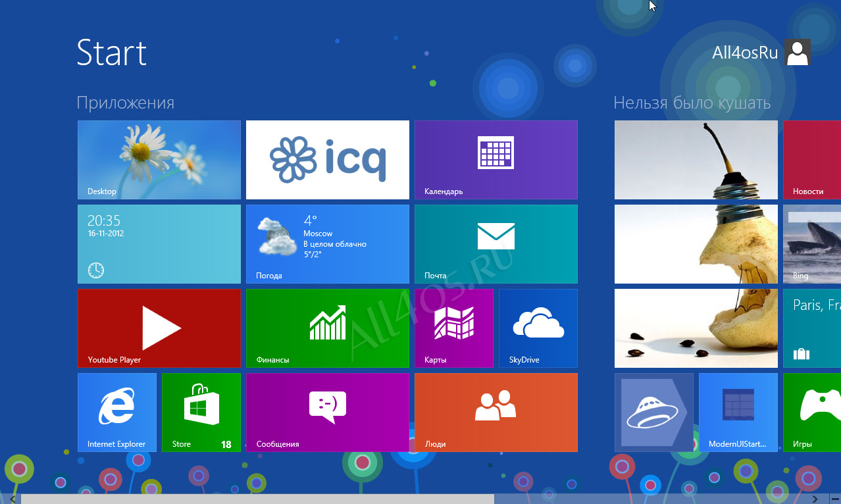Select the pear peel and seeds photo tile
This screenshot has height=504, width=841.
coord(696,328)
